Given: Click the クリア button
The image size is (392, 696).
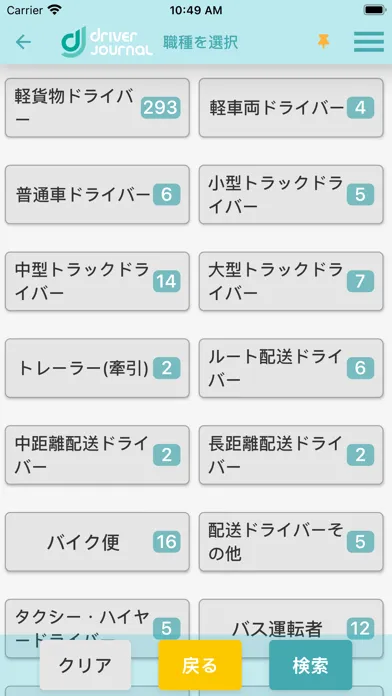Looking at the screenshot, I should (85, 665).
